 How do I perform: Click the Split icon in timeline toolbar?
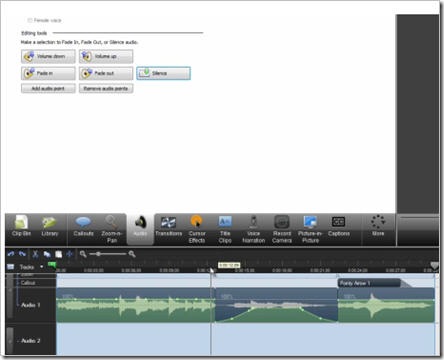coord(69,254)
